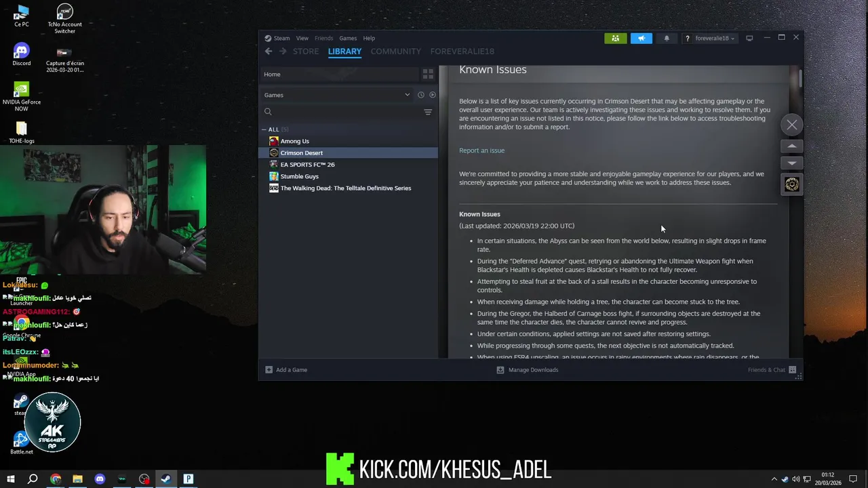The image size is (868, 488).
Task: Expand the foreveralie18 account dropdown
Action: tap(715, 39)
